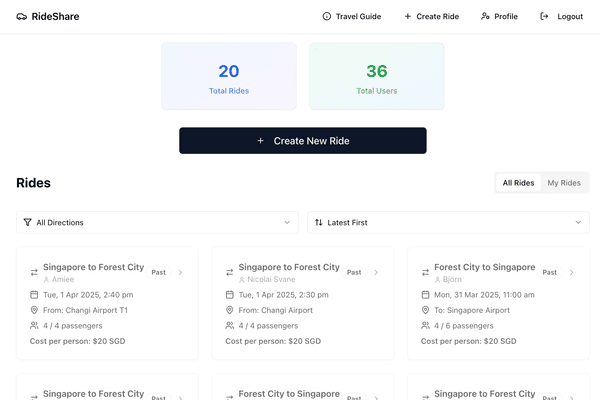Click '4 / 6 passengers' text

click(464, 326)
